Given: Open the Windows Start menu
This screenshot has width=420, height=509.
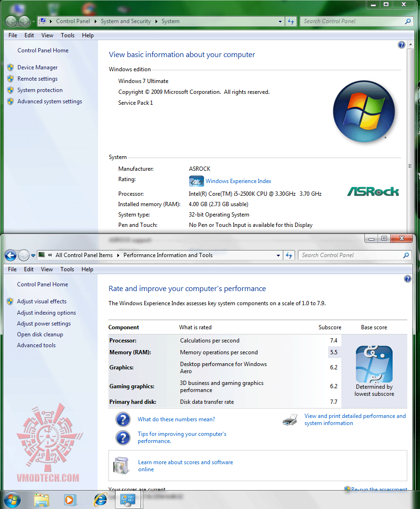Looking at the screenshot, I should [12, 500].
